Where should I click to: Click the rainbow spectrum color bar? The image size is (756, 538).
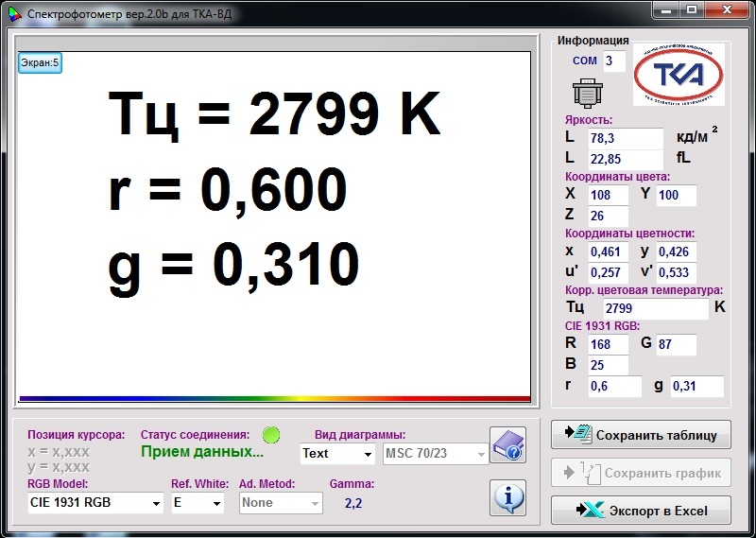274,398
